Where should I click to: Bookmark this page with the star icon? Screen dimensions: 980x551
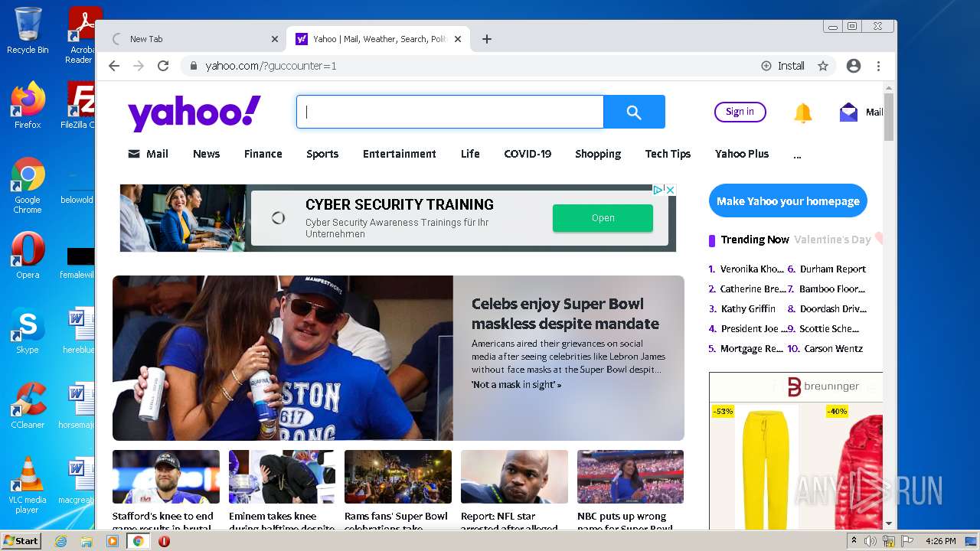tap(823, 66)
